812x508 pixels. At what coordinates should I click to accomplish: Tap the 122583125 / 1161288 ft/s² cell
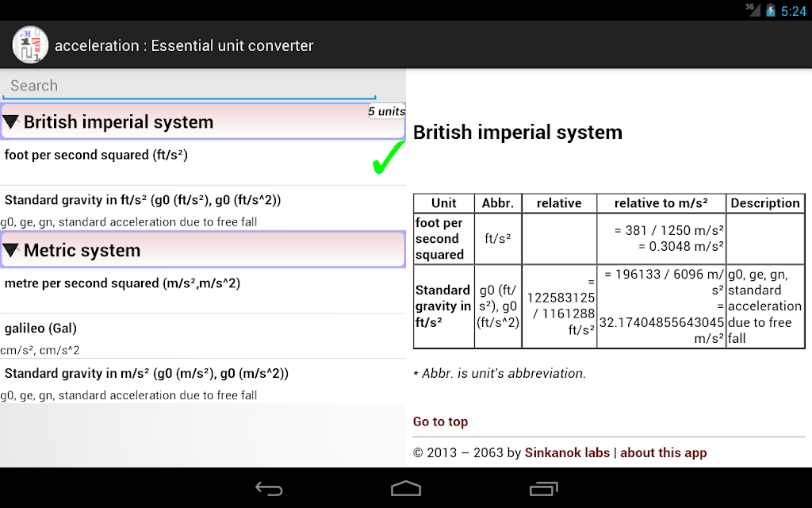point(559,306)
